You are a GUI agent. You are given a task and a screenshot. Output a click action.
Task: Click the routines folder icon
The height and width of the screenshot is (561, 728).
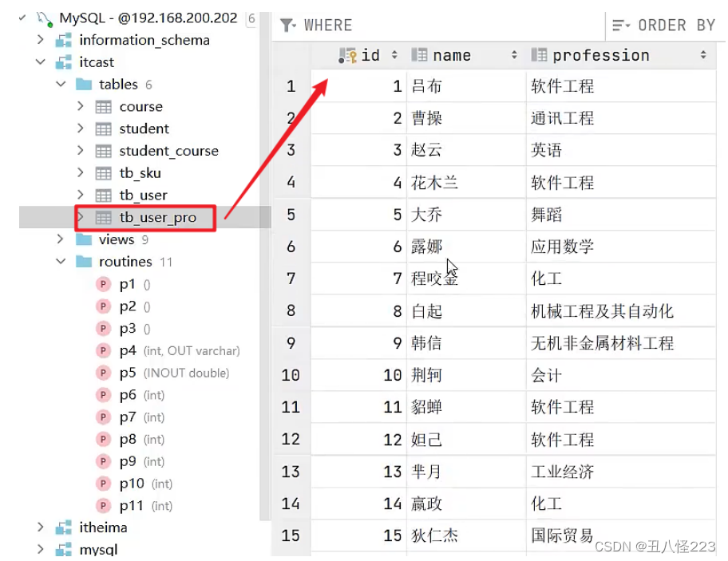[84, 262]
